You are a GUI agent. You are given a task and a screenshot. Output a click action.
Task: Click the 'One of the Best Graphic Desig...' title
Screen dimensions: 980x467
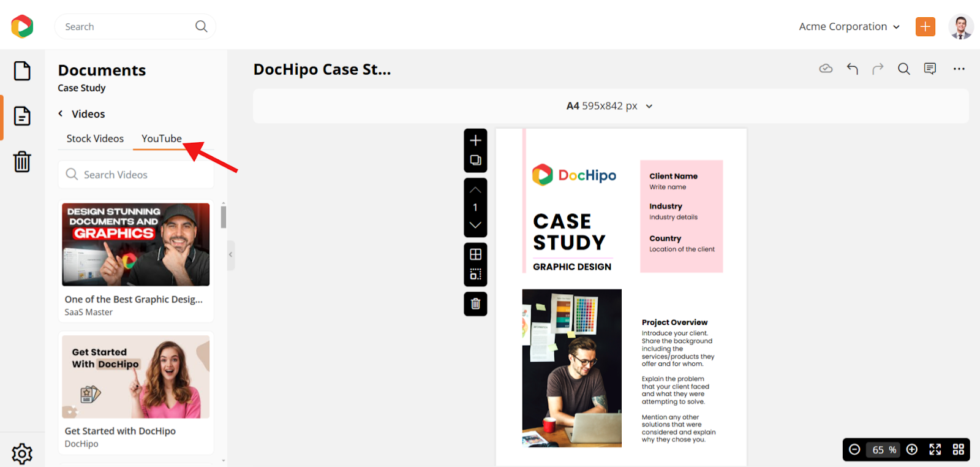(x=134, y=299)
